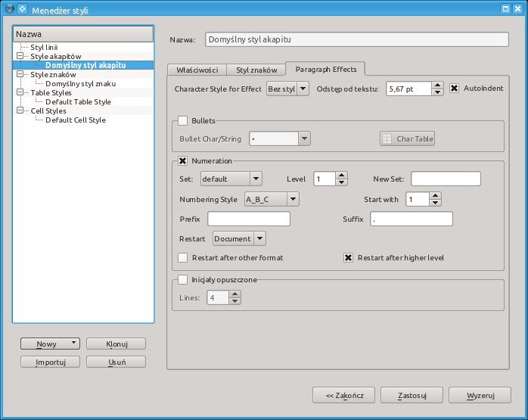Image resolution: width=528 pixels, height=420 pixels.
Task: Open the Styl znaków tab
Action: pos(256,70)
